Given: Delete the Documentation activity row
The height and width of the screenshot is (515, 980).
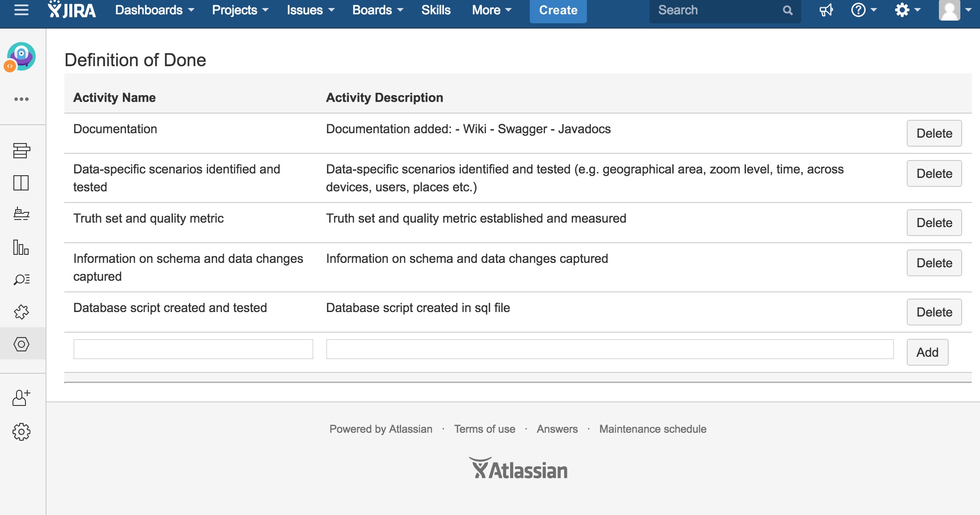Looking at the screenshot, I should (934, 133).
